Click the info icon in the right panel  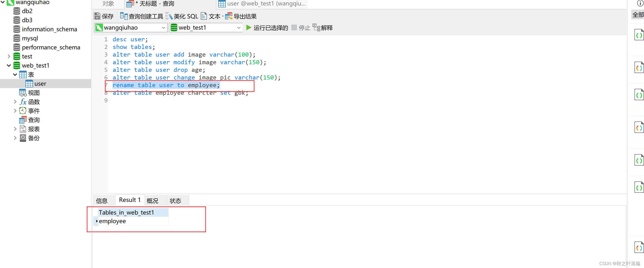click(x=640, y=3)
